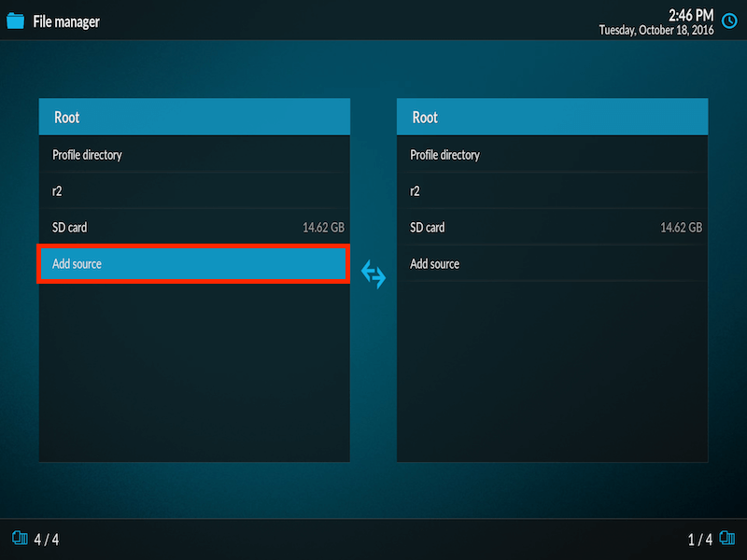The height and width of the screenshot is (560, 747).
Task: Click the left panel Root header
Action: click(194, 118)
